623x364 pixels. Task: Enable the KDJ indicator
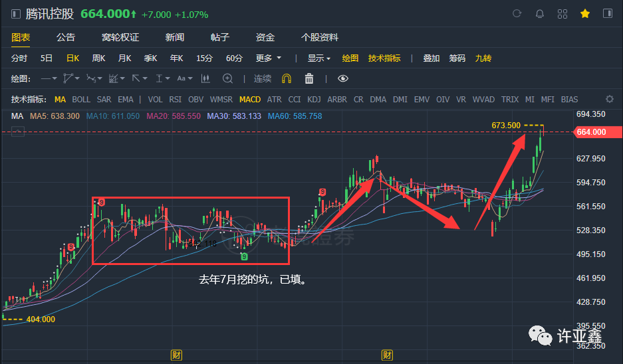314,100
